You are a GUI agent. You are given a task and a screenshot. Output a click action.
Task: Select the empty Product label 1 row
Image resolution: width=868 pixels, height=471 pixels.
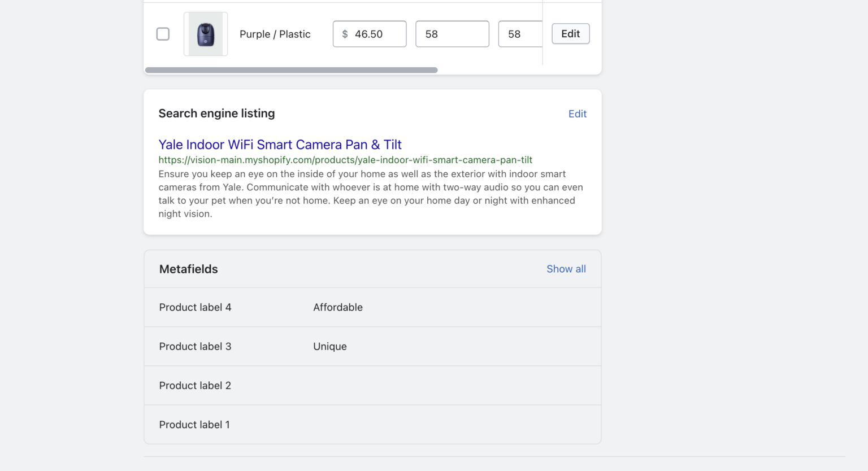coord(194,424)
